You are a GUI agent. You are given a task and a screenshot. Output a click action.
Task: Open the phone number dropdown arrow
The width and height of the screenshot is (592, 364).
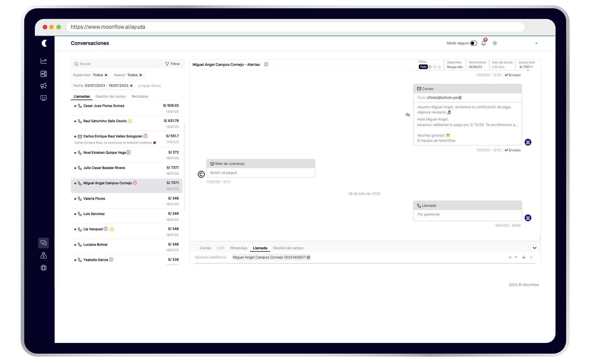pyautogui.click(x=516, y=257)
